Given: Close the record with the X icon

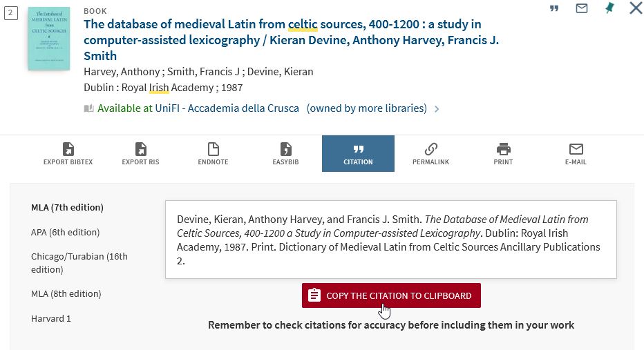Looking at the screenshot, I should pyautogui.click(x=635, y=8).
